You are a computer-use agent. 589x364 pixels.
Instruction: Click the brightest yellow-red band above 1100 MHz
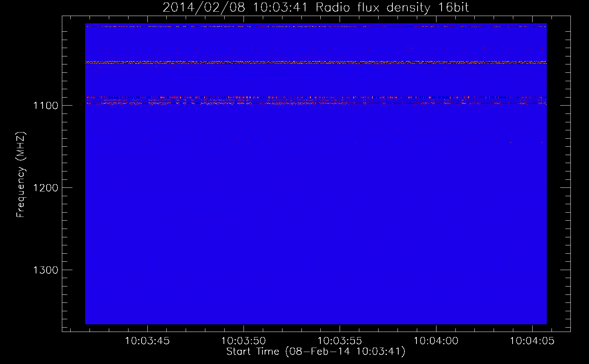[315, 63]
